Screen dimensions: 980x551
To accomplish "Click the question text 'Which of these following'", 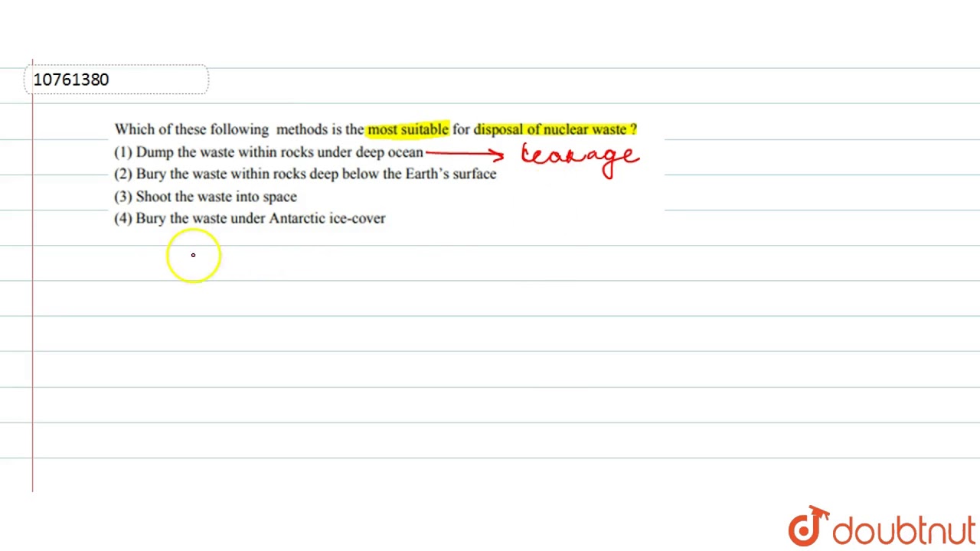I will click(191, 129).
